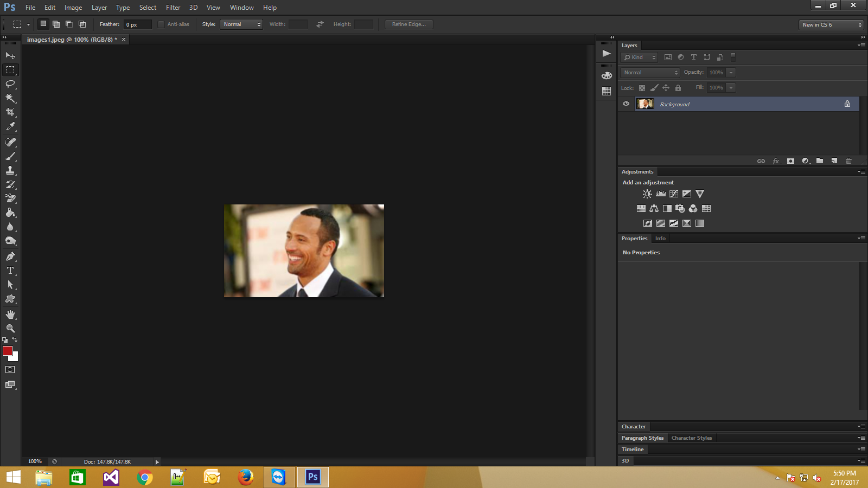The image size is (868, 488).
Task: Select the Path Selection tool
Action: 10,284
